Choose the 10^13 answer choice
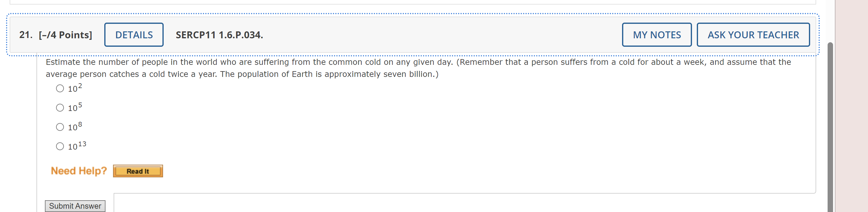The height and width of the screenshot is (212, 868). tap(60, 146)
